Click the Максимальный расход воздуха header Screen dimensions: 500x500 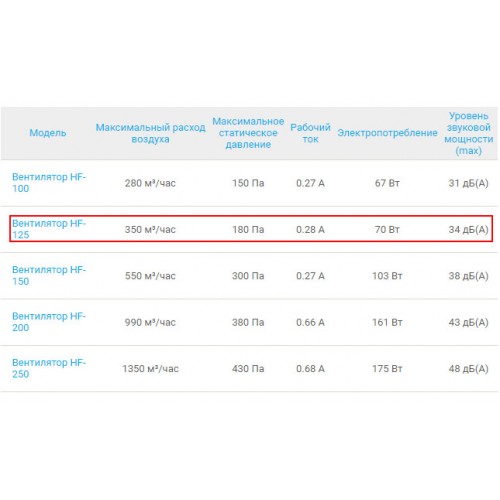[150, 133]
